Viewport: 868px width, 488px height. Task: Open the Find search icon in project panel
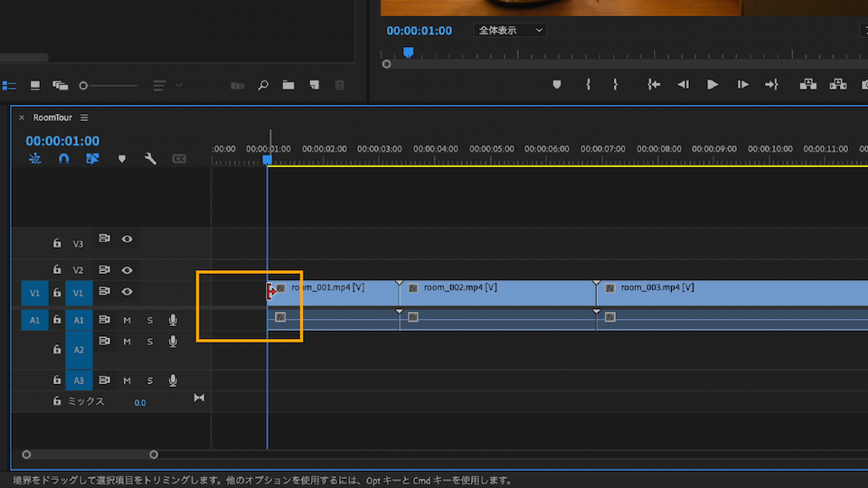coord(263,85)
